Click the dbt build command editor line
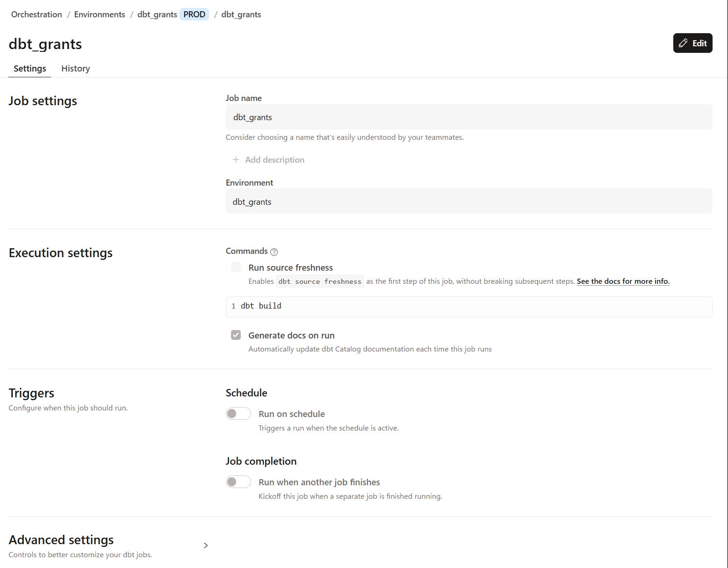Viewport: 728px width, 568px height. click(469, 306)
